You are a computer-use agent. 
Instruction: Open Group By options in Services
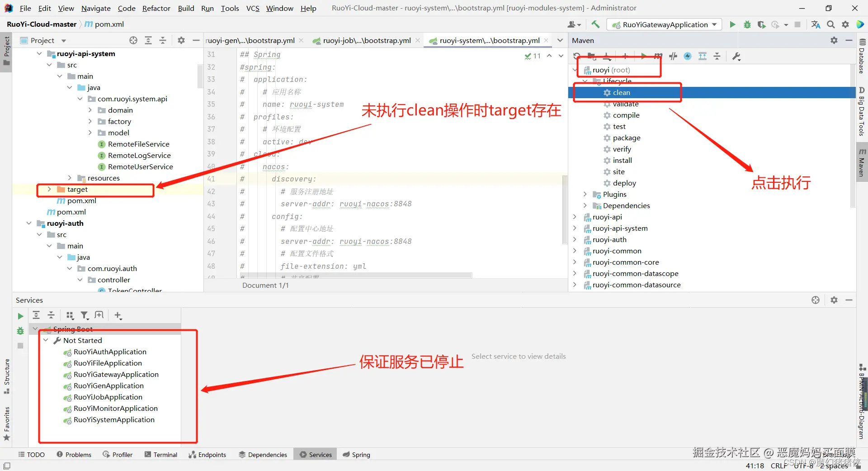point(70,315)
